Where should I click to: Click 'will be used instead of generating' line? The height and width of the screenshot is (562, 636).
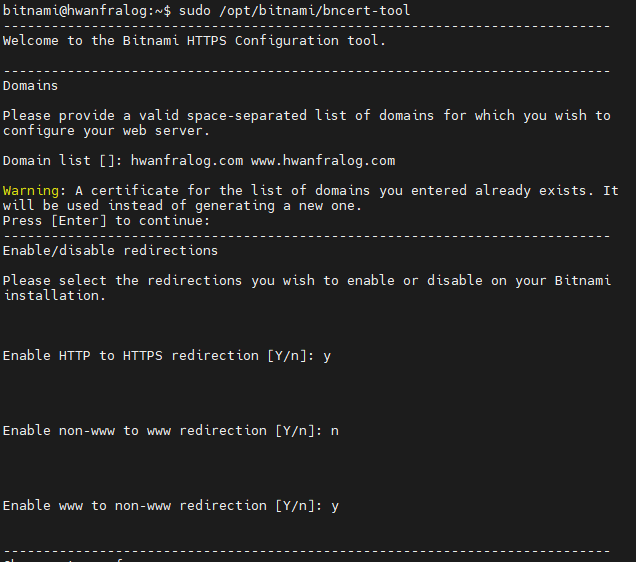(181, 206)
